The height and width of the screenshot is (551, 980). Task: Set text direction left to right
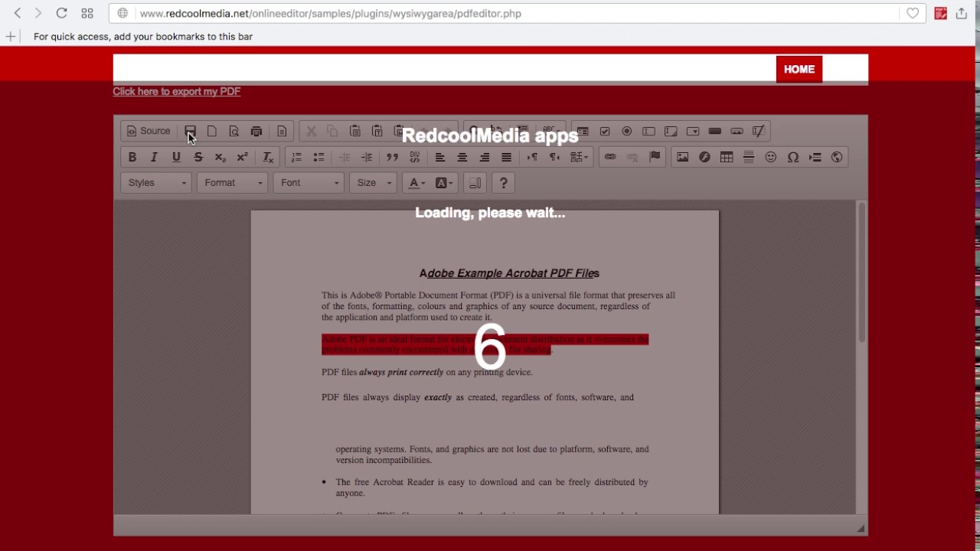tap(532, 157)
